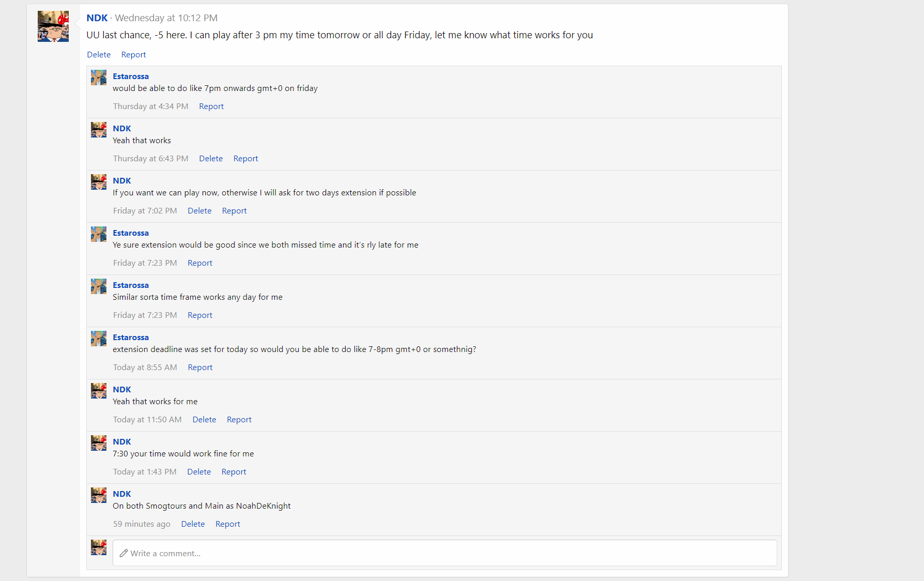Click Estarossa's avatar on the 7pm gmt+0 comment

pos(99,78)
